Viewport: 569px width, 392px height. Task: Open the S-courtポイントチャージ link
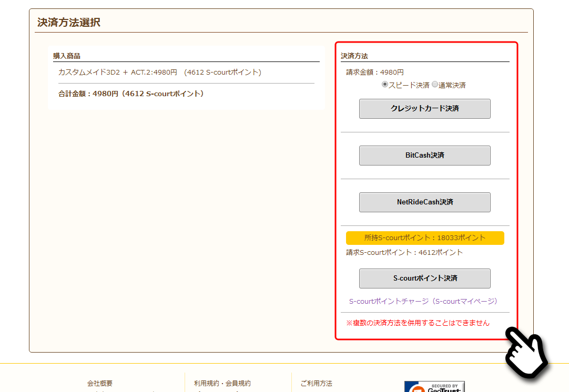(x=423, y=302)
